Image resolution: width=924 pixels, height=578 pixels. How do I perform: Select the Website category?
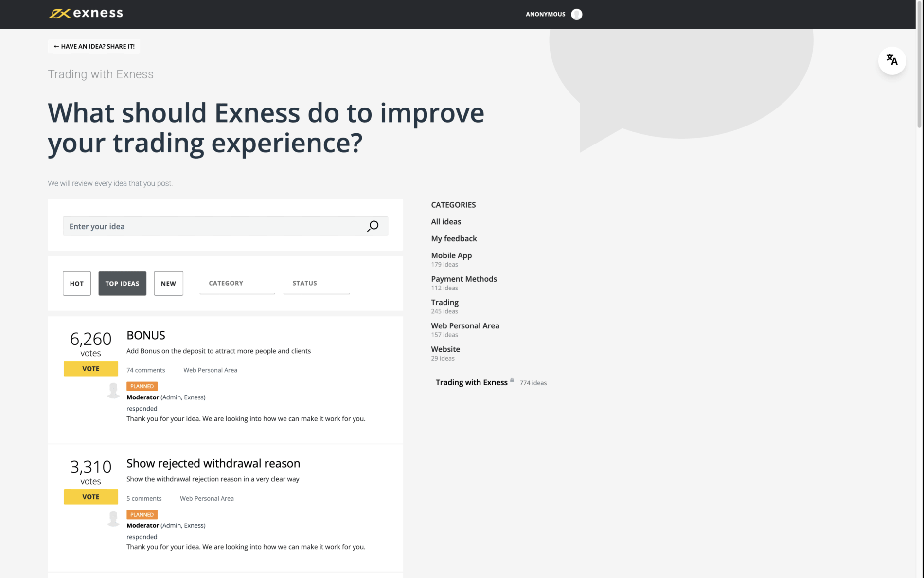pyautogui.click(x=445, y=349)
